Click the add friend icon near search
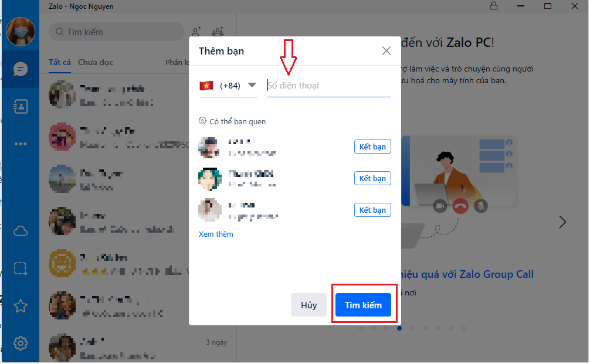Screen dimensions: 590x364 196,32
